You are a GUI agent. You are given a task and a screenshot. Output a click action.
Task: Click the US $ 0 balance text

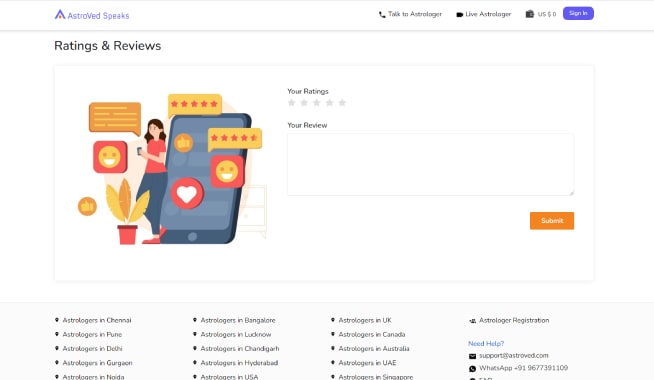[547, 14]
